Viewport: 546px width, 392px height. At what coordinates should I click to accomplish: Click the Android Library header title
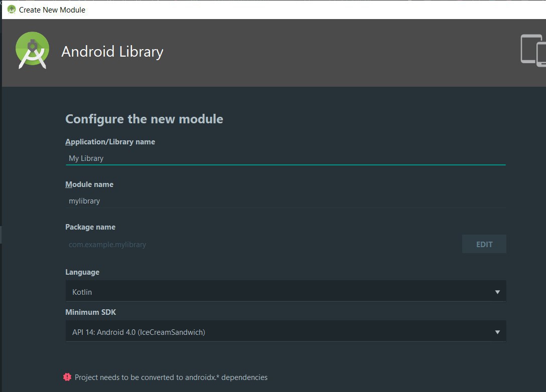(x=112, y=52)
